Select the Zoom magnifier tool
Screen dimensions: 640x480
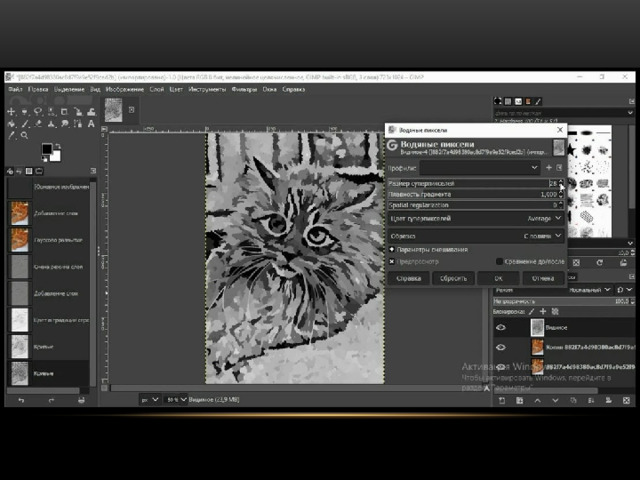coord(24,136)
